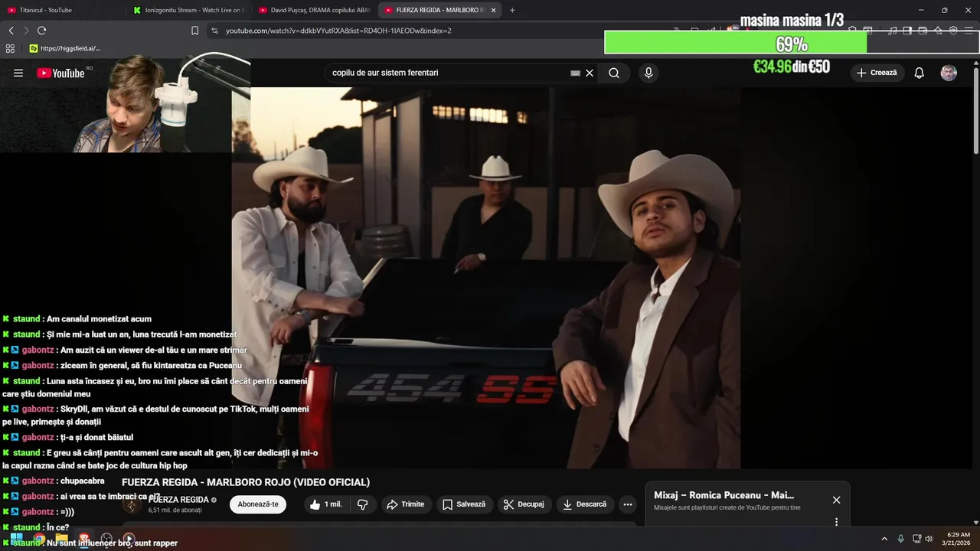The image size is (980, 551).
Task: Open the network tray icon
Action: pyautogui.click(x=916, y=539)
